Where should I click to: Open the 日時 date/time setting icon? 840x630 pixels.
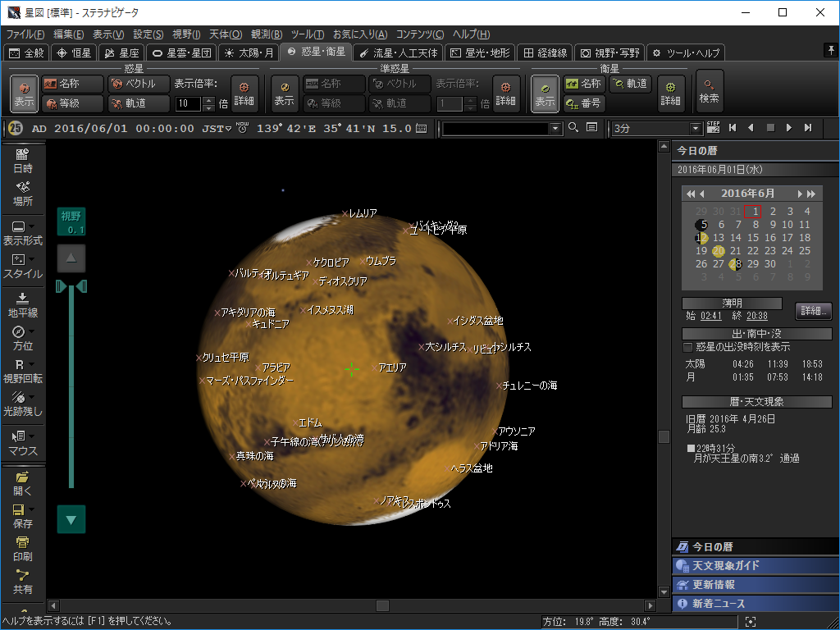(x=23, y=160)
